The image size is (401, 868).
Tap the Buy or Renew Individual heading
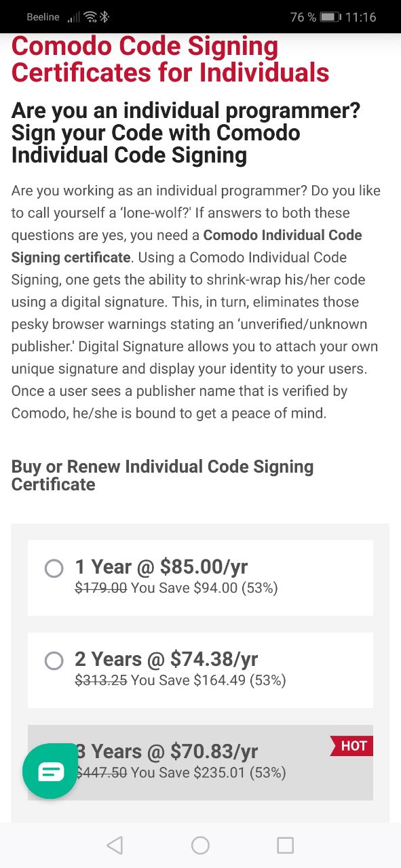point(162,475)
